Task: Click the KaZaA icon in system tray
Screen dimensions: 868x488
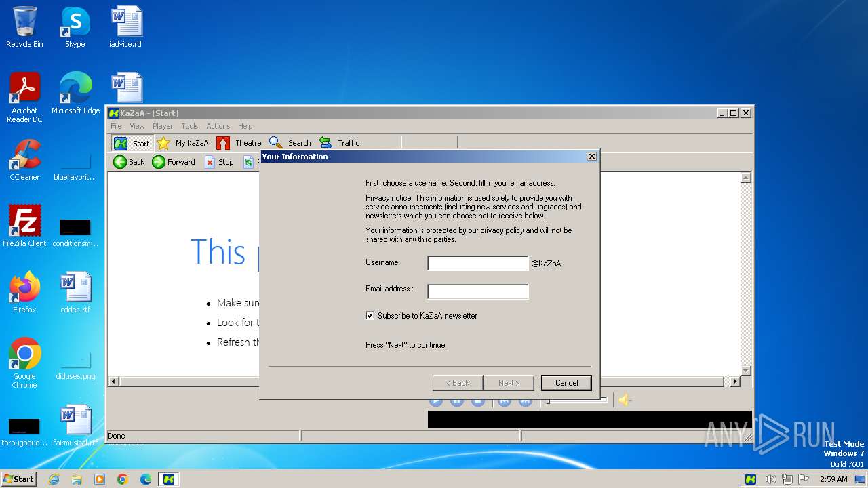Action: point(751,479)
